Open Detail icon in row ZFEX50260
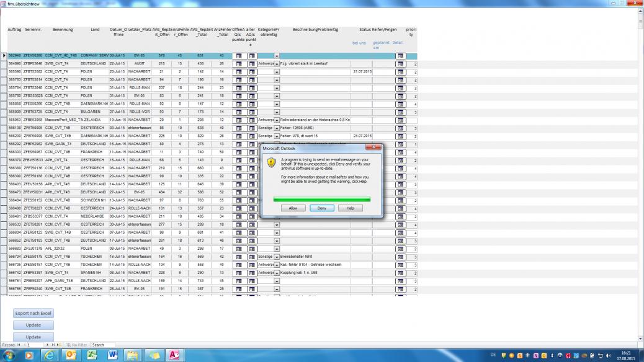Image resolution: width=644 pixels, height=362 pixels. tap(400, 56)
